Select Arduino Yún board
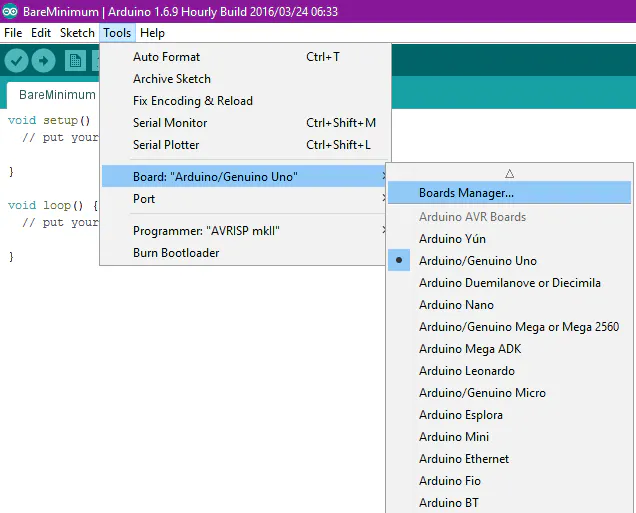This screenshot has height=513, width=636. 509,239
